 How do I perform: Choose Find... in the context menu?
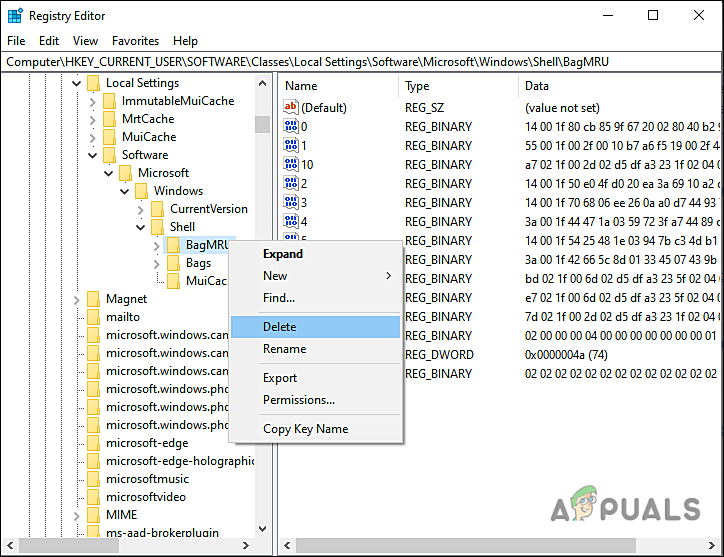pos(315,298)
